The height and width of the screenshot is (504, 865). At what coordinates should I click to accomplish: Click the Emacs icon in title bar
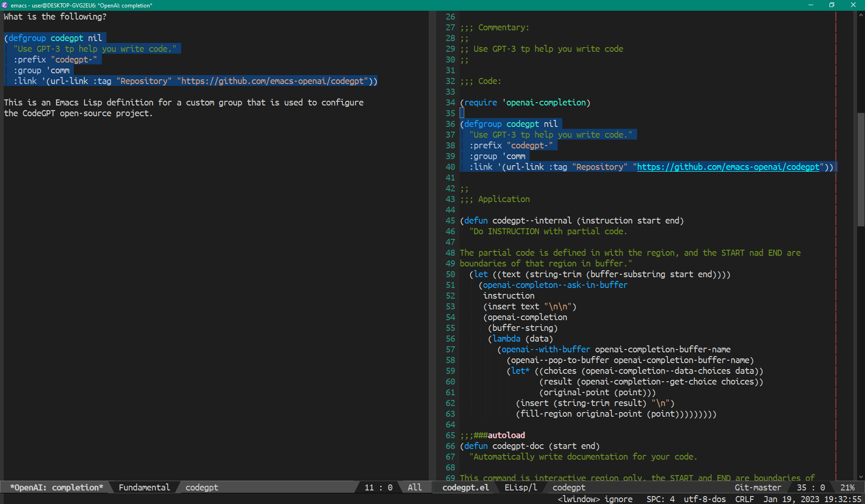click(x=5, y=5)
